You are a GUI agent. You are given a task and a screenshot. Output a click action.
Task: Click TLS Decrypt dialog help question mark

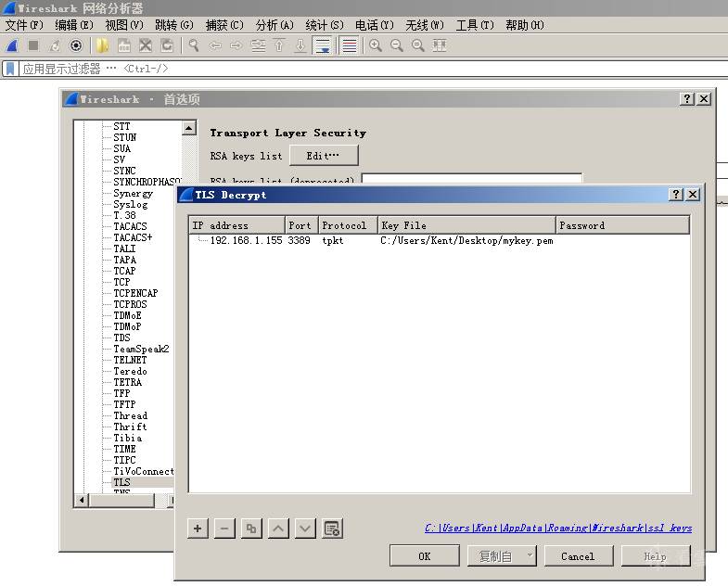(676, 194)
